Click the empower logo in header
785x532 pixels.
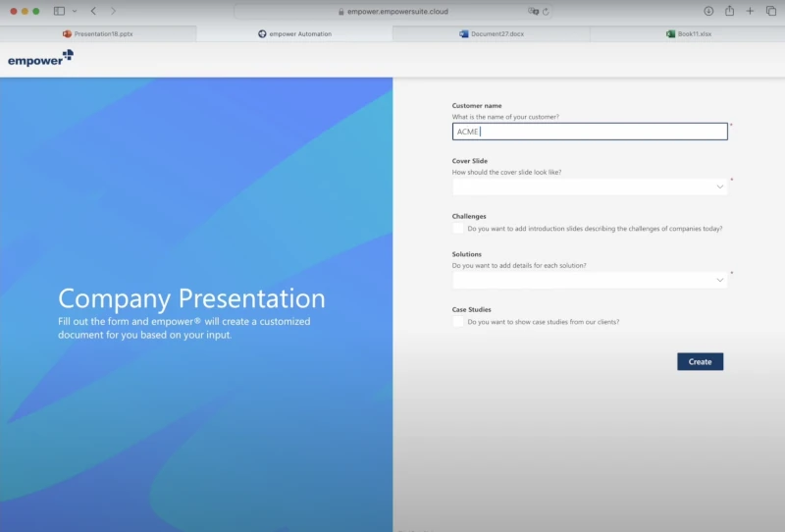(x=40, y=59)
